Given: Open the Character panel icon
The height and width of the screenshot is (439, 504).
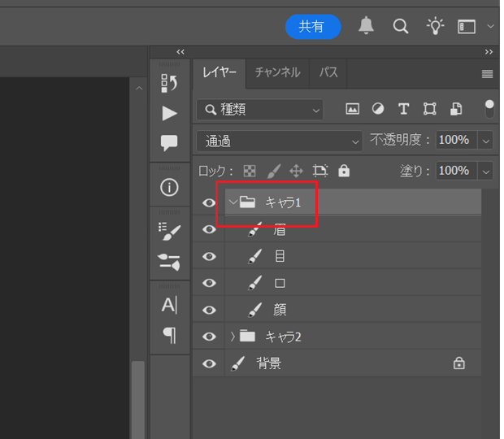Looking at the screenshot, I should [169, 305].
